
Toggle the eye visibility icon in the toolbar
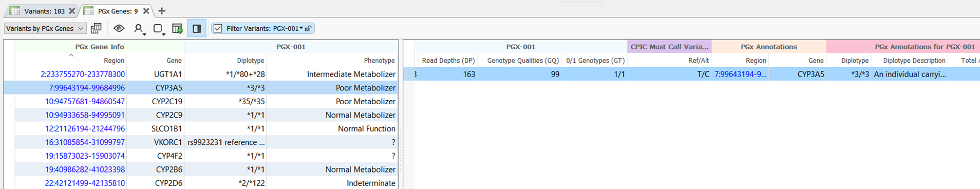point(119,28)
